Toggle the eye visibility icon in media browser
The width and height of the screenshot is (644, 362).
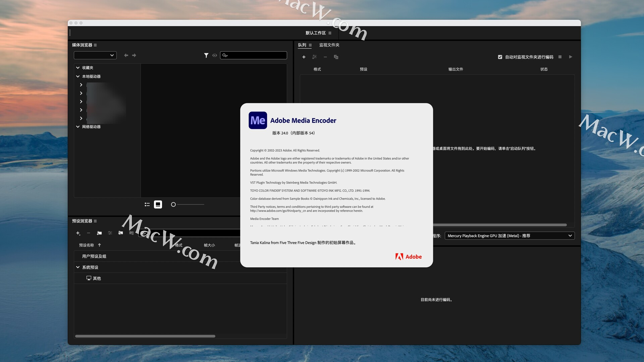click(x=215, y=55)
